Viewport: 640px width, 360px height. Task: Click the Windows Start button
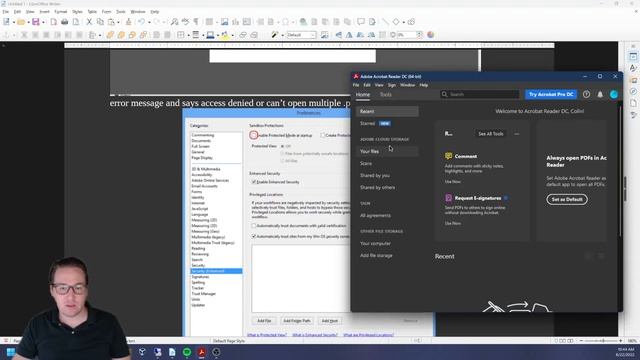point(11,352)
